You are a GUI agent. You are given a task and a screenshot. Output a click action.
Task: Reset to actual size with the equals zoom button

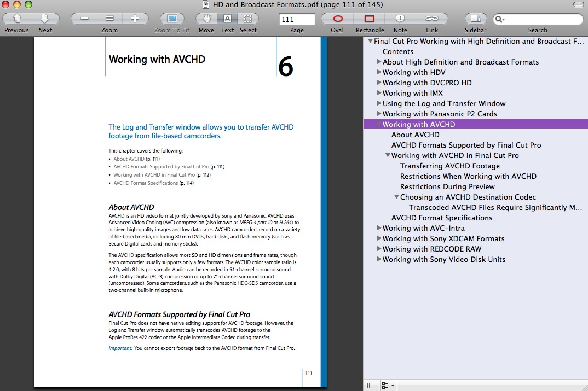coord(109,19)
